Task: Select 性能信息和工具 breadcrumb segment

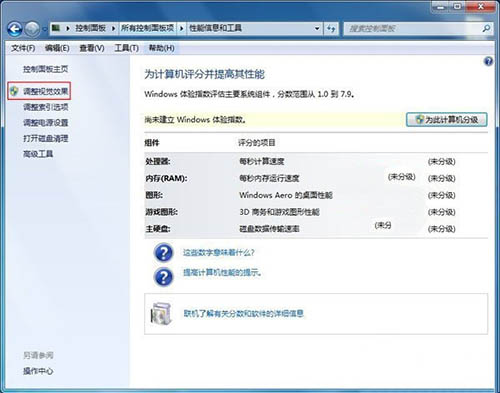Action: tap(215, 28)
